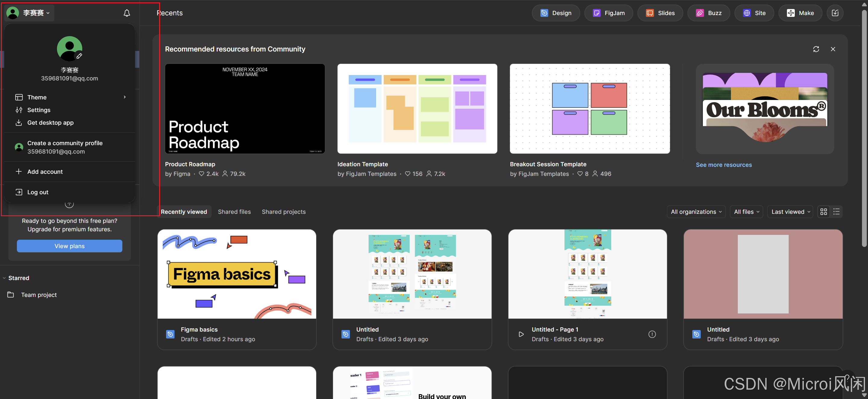Click the edit avatar pencil icon

(x=79, y=56)
